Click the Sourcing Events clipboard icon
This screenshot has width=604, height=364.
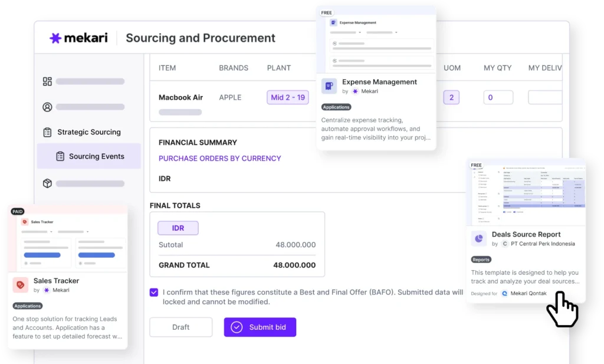pyautogui.click(x=60, y=156)
